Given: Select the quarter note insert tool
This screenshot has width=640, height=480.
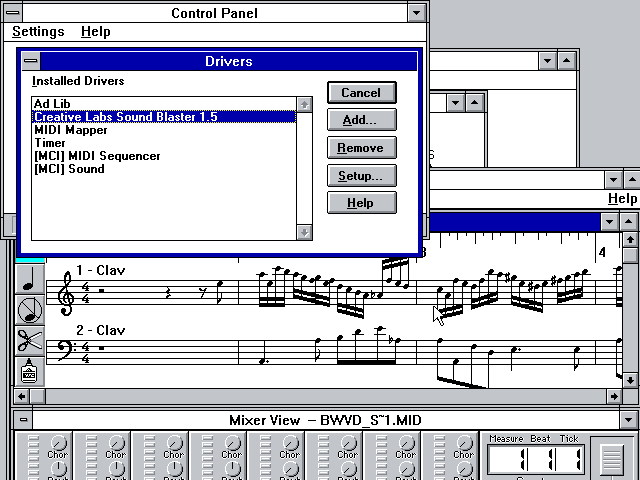Looking at the screenshot, I should [30, 279].
